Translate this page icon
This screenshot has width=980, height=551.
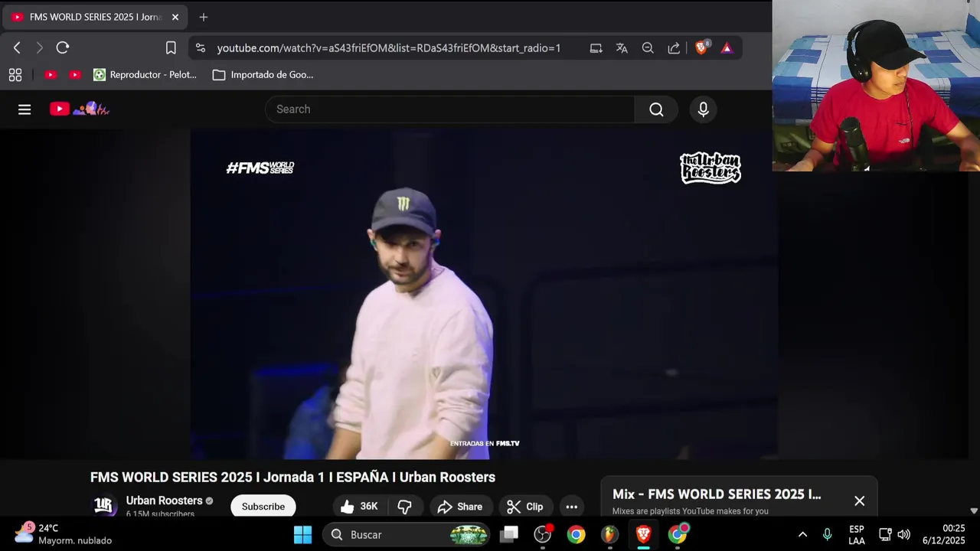[x=622, y=48]
